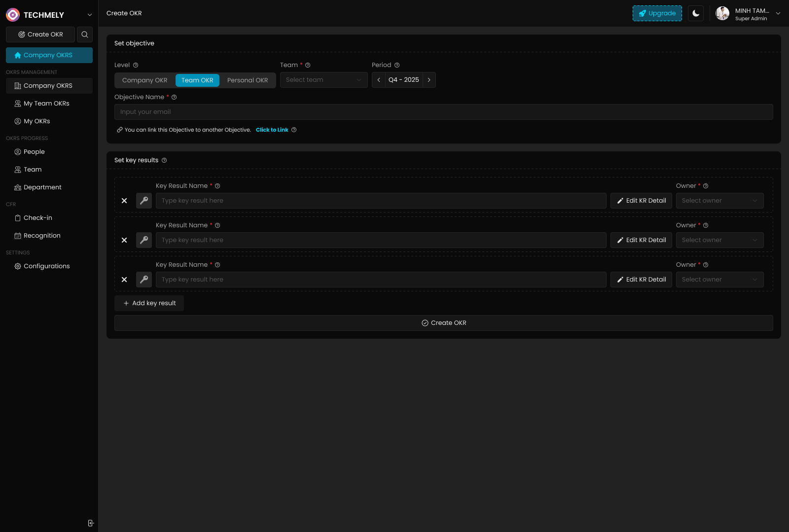Toggle dark mode moon icon
Viewport: 789px width, 532px height.
pyautogui.click(x=696, y=13)
